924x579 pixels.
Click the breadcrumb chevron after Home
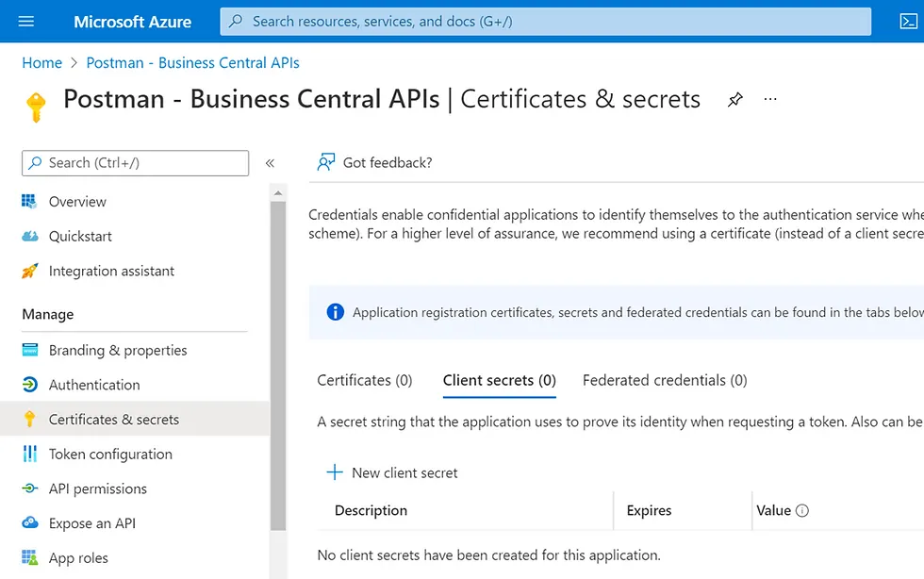coord(74,63)
